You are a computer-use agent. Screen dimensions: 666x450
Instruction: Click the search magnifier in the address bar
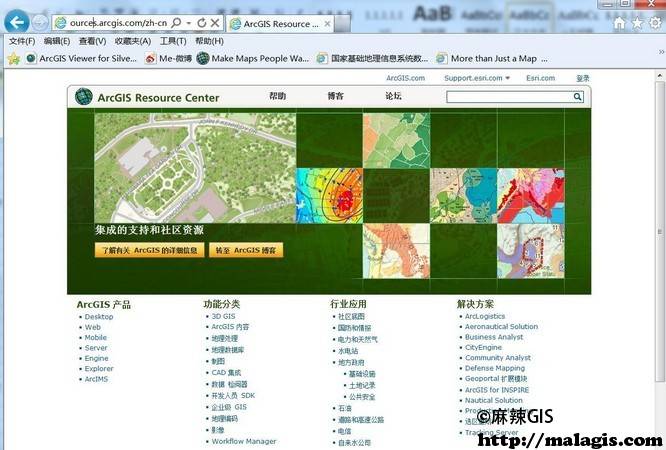[176, 23]
